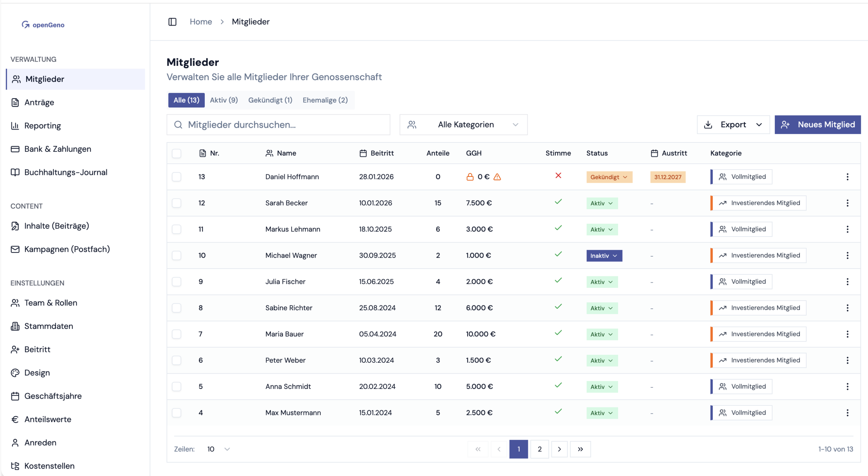The height and width of the screenshot is (476, 868).
Task: Focus the Mitglieder durchsuchen search field
Action: [278, 125]
